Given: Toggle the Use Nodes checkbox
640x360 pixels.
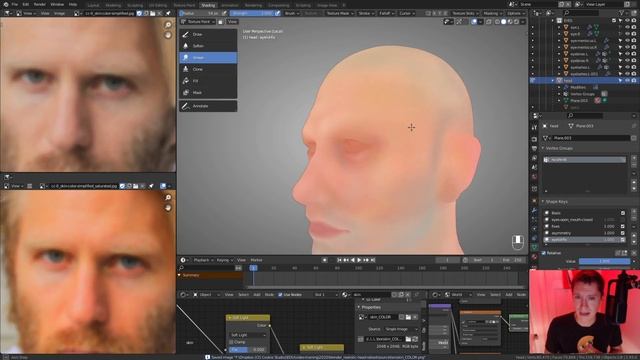Looking at the screenshot, I should click(x=280, y=295).
